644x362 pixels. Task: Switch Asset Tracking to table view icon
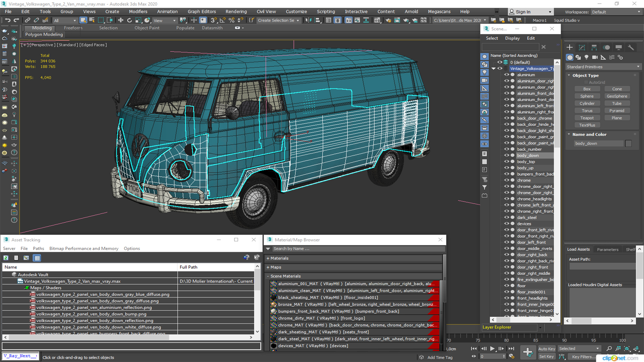37,258
